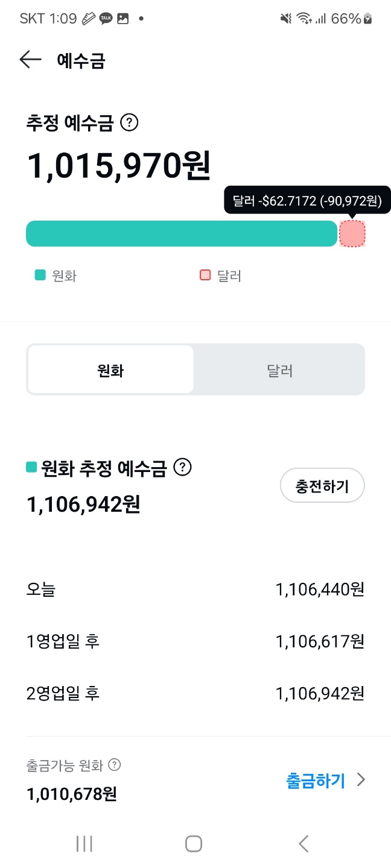
Task: Open Android recent apps button
Action: 84,844
